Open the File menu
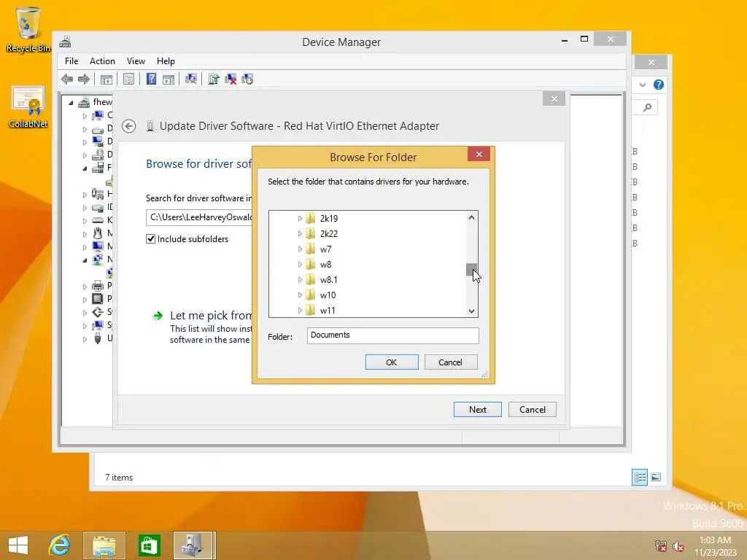Screen dimensions: 747x560 pos(71,61)
